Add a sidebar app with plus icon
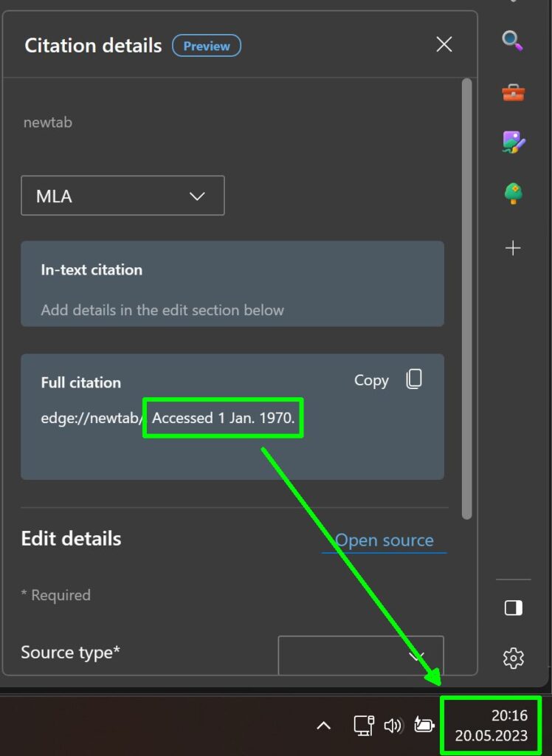552x756 pixels. click(x=513, y=248)
